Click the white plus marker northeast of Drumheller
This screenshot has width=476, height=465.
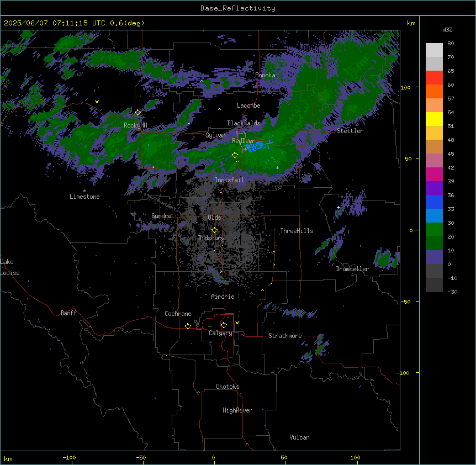(x=338, y=207)
